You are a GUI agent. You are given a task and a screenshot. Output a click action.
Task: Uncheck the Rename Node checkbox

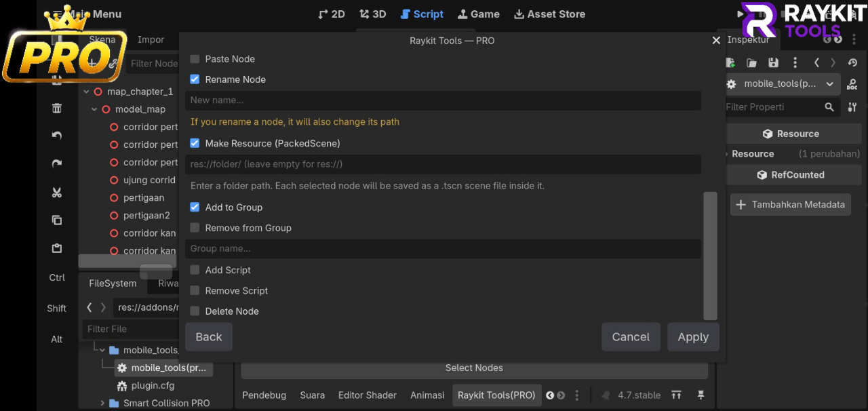pyautogui.click(x=195, y=79)
